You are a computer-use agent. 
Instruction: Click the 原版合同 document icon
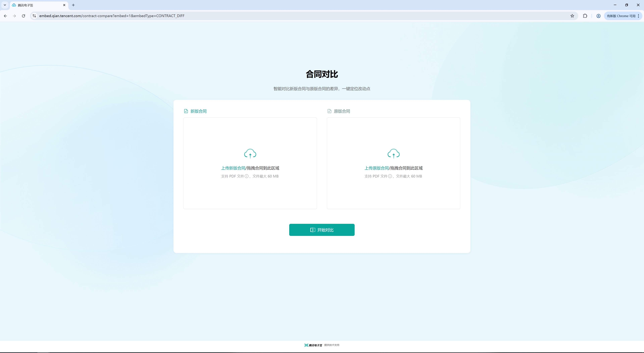(x=329, y=111)
